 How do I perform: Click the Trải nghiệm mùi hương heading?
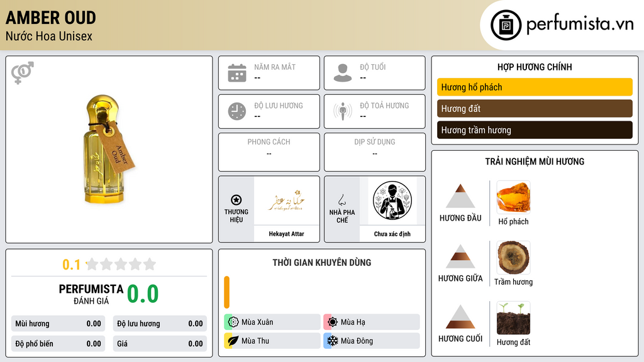(x=535, y=162)
